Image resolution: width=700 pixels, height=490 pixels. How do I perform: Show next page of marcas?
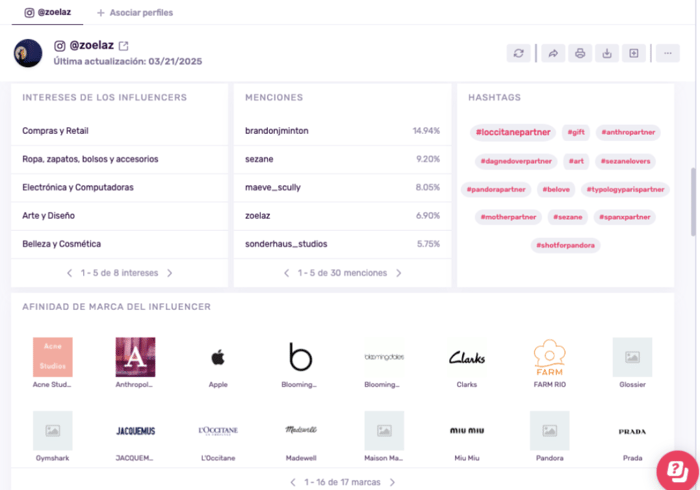(392, 482)
